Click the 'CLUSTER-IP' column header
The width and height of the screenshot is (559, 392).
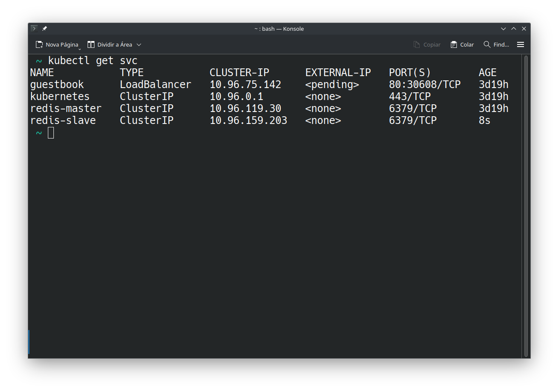tap(239, 73)
